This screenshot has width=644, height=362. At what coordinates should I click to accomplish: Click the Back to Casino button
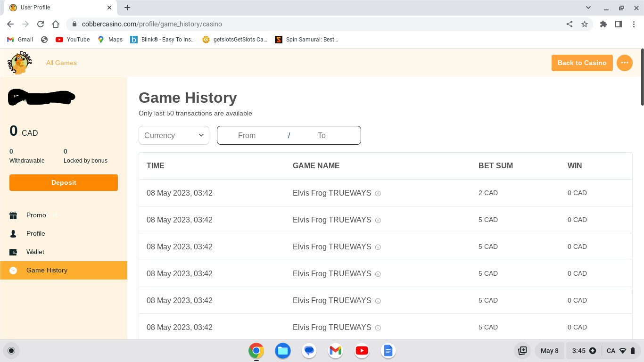click(x=582, y=63)
